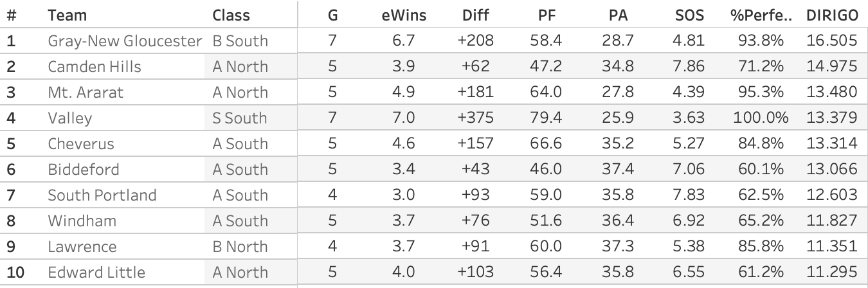This screenshot has height=288, width=868.
Task: Click the DIRIGO column header
Action: tap(831, 15)
